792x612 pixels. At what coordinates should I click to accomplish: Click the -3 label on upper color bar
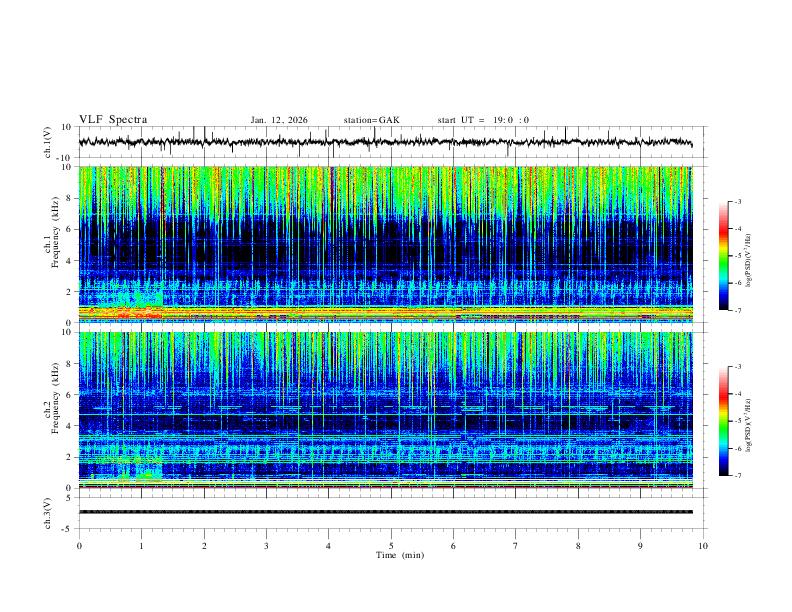tap(738, 201)
